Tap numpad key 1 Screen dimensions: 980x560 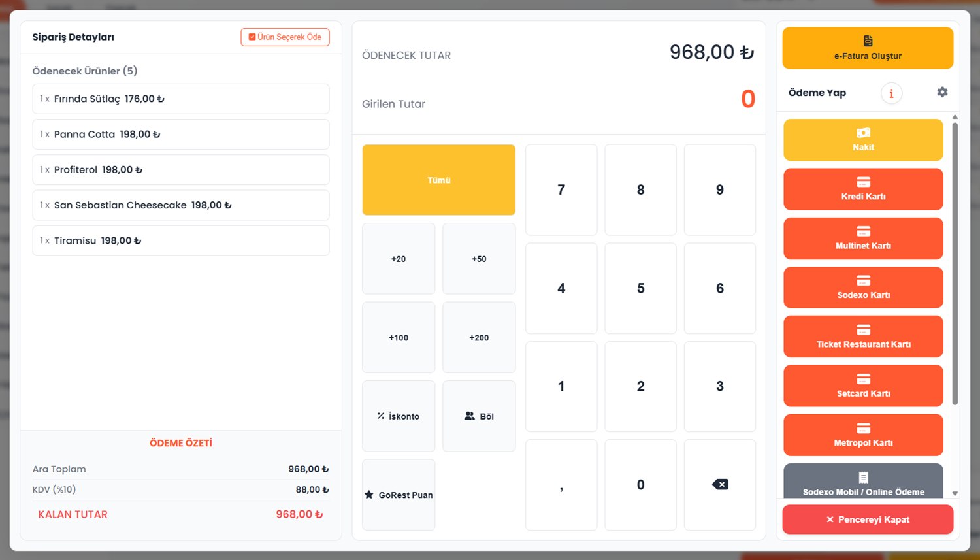[x=561, y=386]
